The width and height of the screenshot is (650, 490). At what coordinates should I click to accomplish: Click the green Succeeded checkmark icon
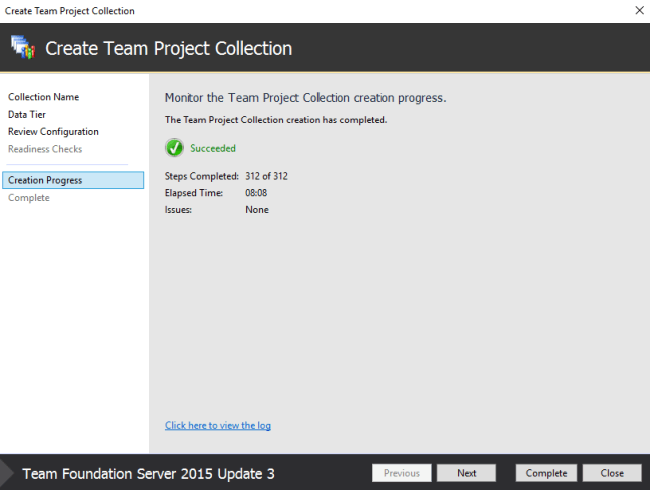point(175,148)
